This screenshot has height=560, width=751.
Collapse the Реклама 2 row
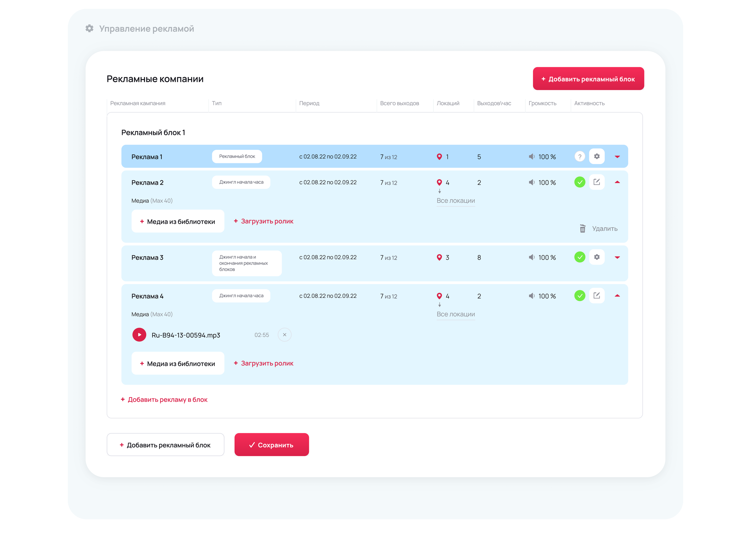617,182
